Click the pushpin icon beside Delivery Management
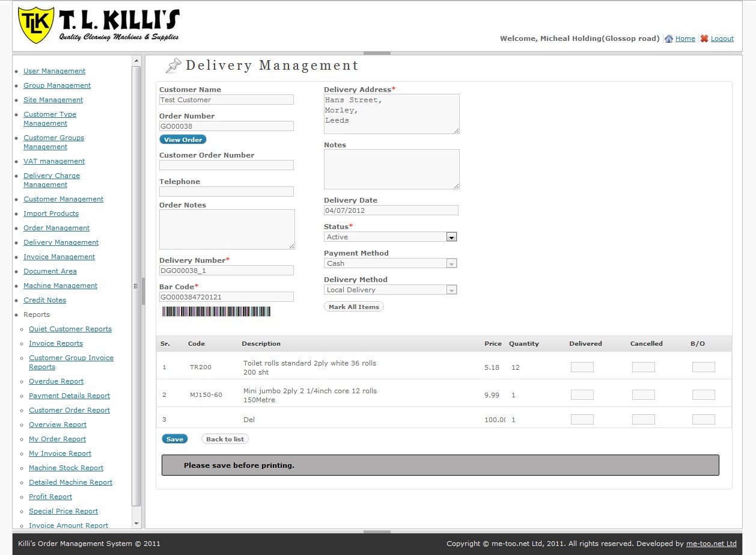Screen dimensions: 756x555 174,66
